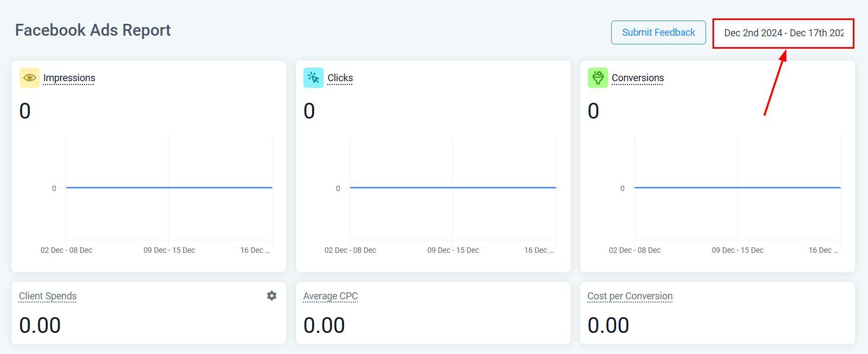Viewport: 868px width, 354px height.
Task: Click 16 Dec label on Conversions chart
Action: pos(822,250)
